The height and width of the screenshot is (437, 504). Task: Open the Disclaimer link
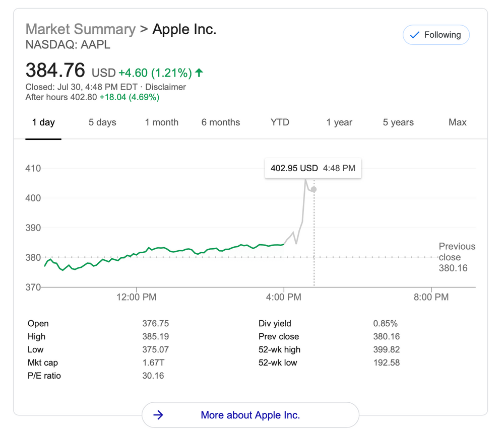click(x=166, y=87)
